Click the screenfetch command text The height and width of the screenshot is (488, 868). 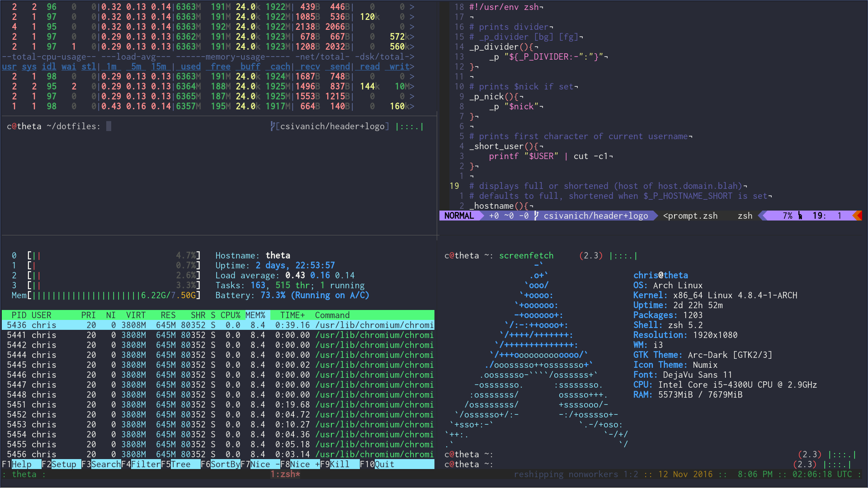(x=526, y=255)
